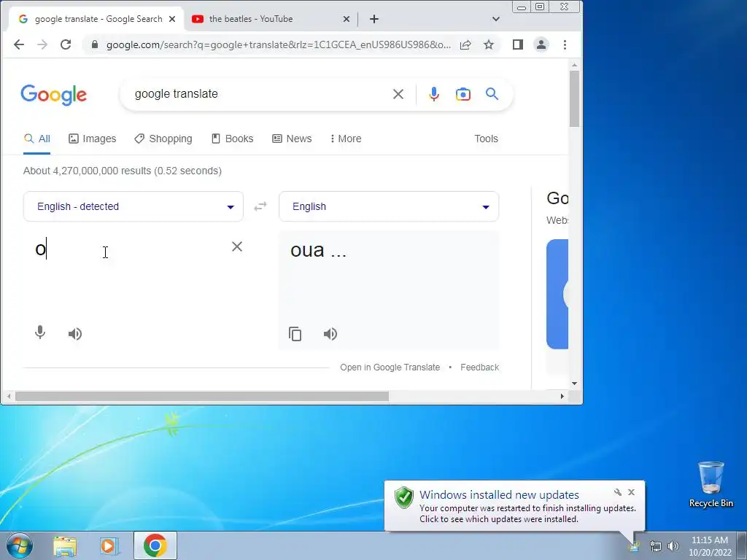747x560 pixels.
Task: Listen to the source text
Action: (75, 334)
